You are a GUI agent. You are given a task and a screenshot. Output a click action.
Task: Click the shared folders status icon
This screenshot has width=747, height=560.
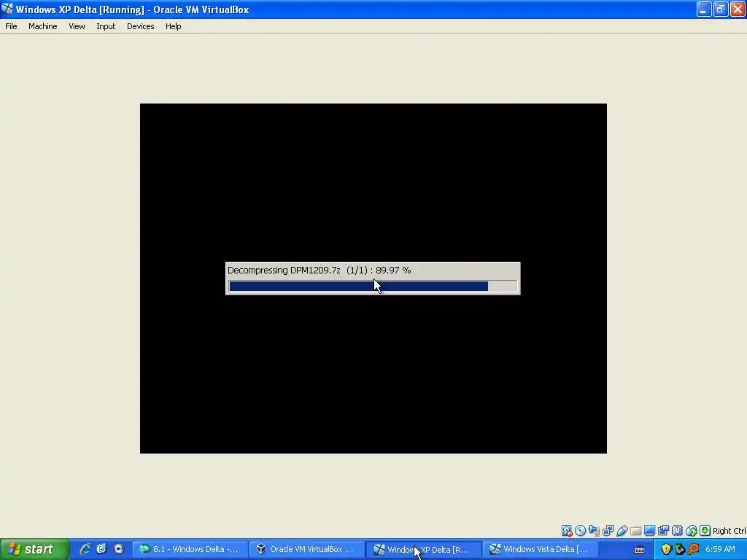(635, 531)
